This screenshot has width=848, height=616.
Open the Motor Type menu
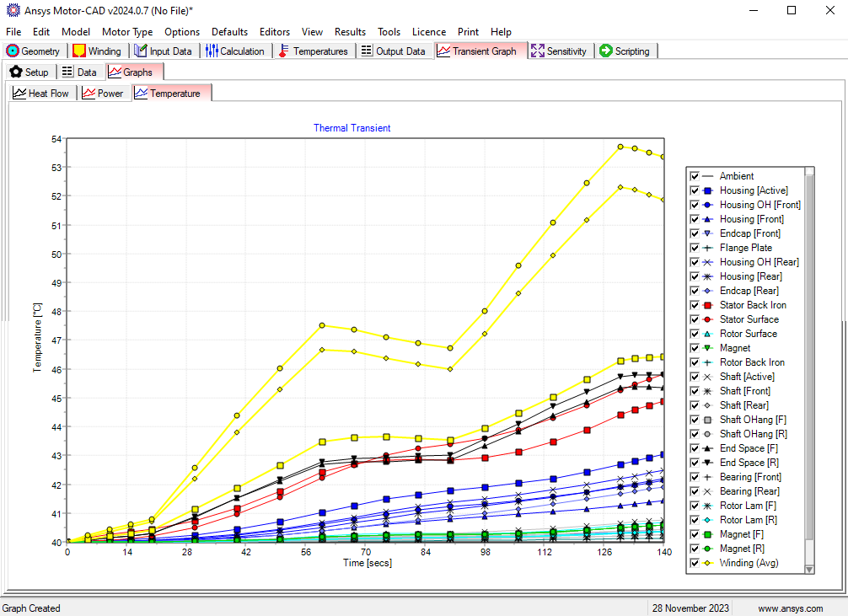click(x=127, y=32)
